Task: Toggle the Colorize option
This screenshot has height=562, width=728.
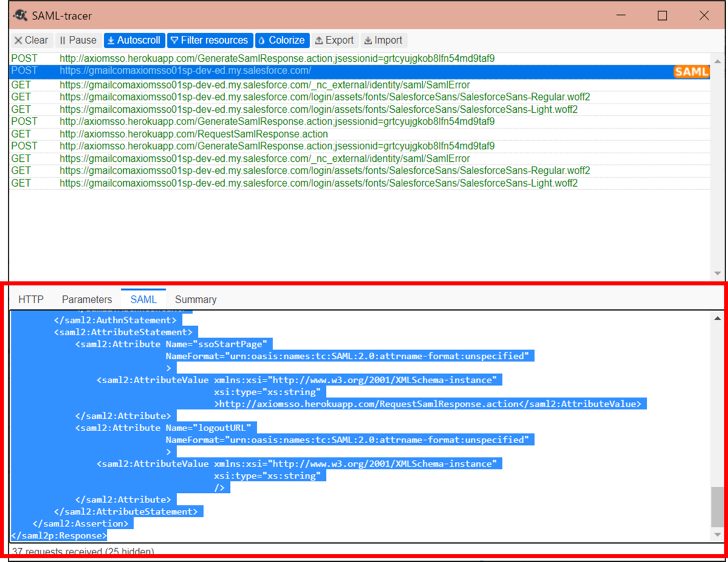Action: (282, 41)
